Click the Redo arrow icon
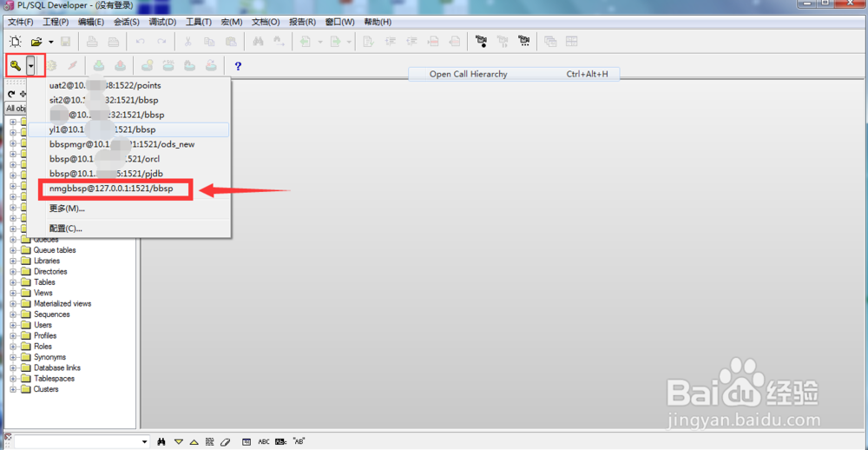Screen dimensions: 868x450 coord(161,42)
